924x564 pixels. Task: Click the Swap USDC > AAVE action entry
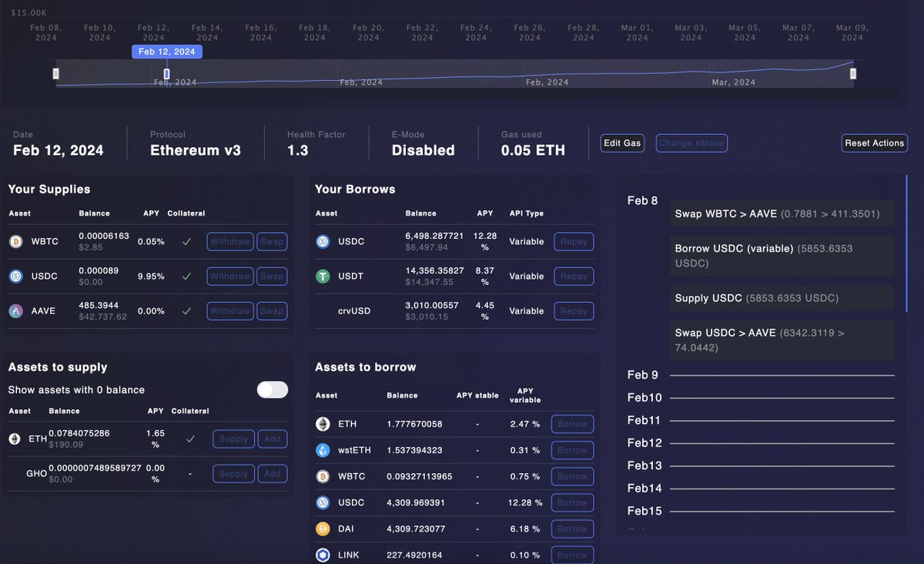click(782, 341)
